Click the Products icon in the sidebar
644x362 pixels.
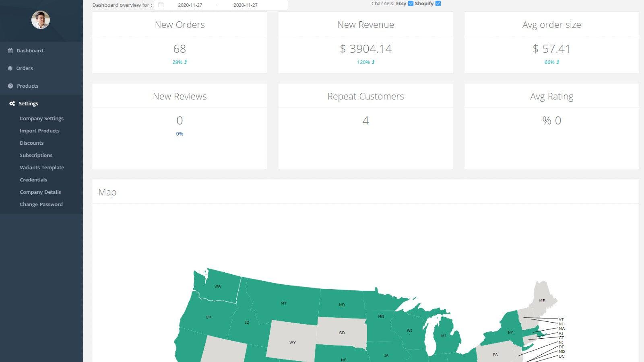[10, 86]
